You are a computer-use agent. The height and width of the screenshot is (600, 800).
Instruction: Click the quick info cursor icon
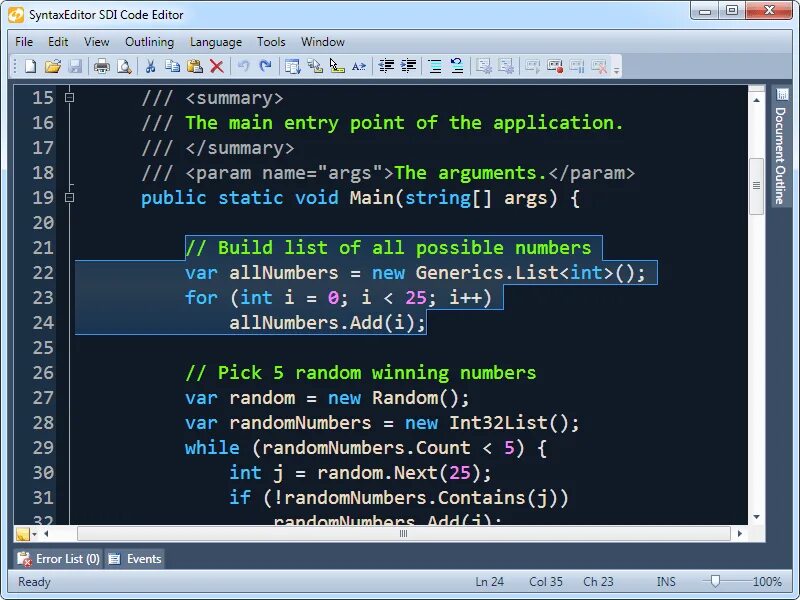click(337, 66)
